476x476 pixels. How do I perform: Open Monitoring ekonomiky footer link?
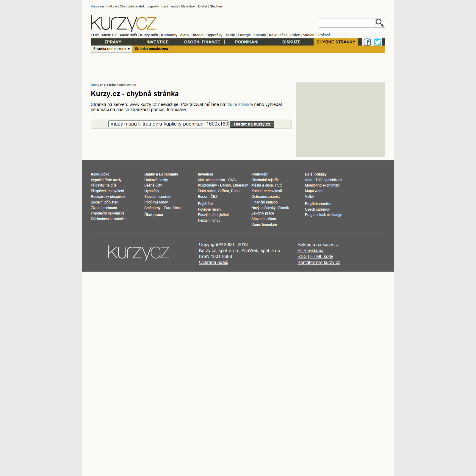click(322, 185)
